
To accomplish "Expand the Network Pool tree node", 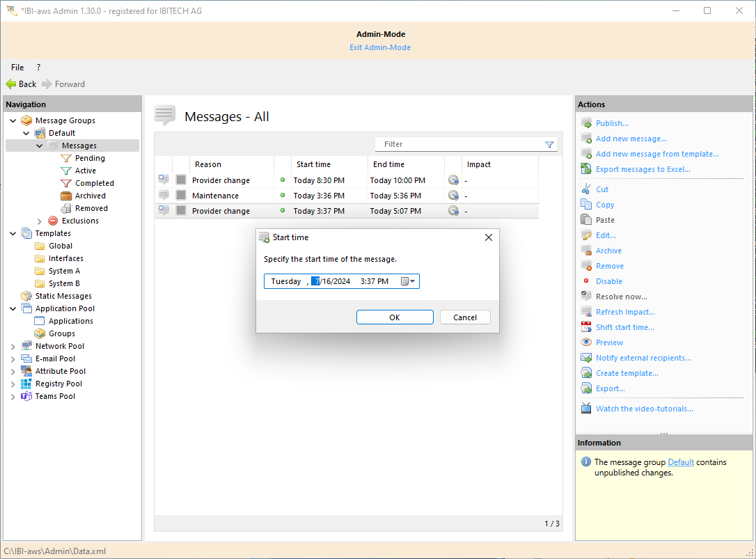I will 13,346.
